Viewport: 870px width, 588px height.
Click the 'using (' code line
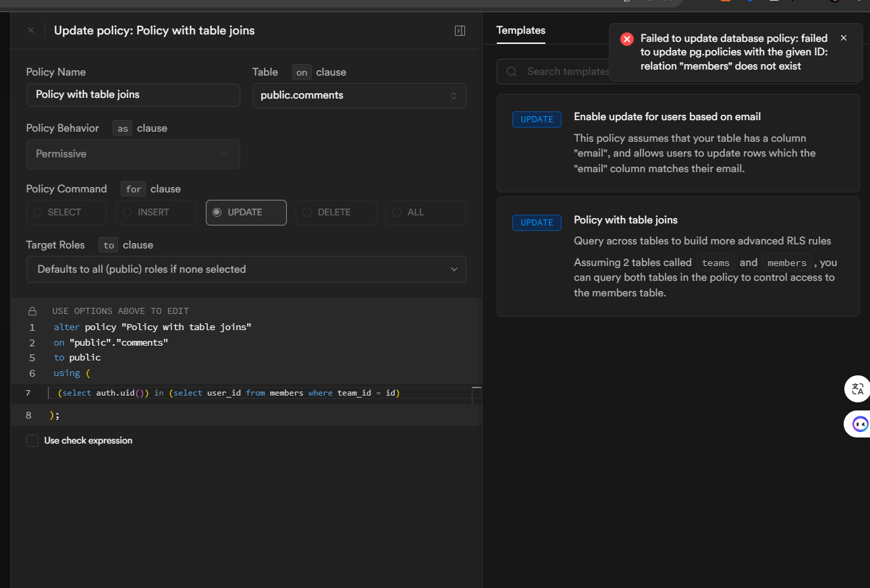click(x=72, y=373)
